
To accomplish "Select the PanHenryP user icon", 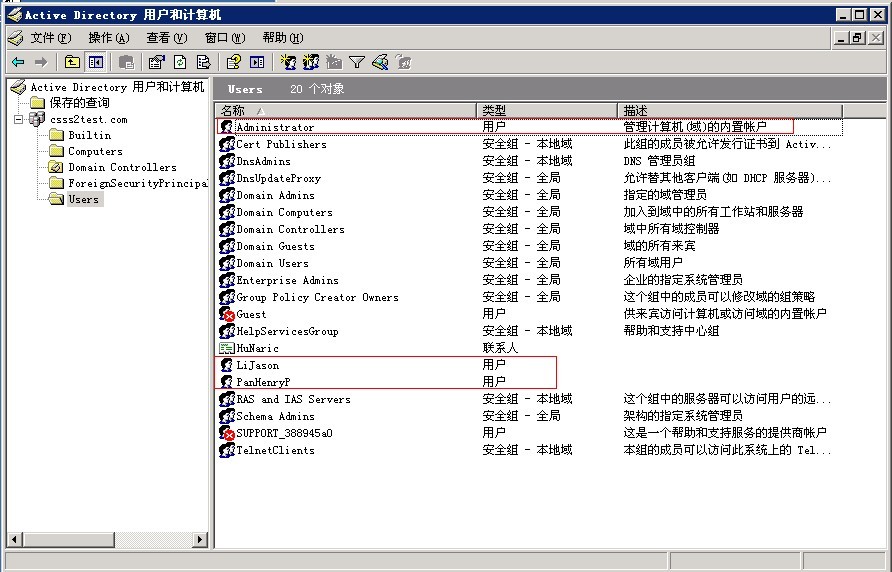I will click(226, 382).
